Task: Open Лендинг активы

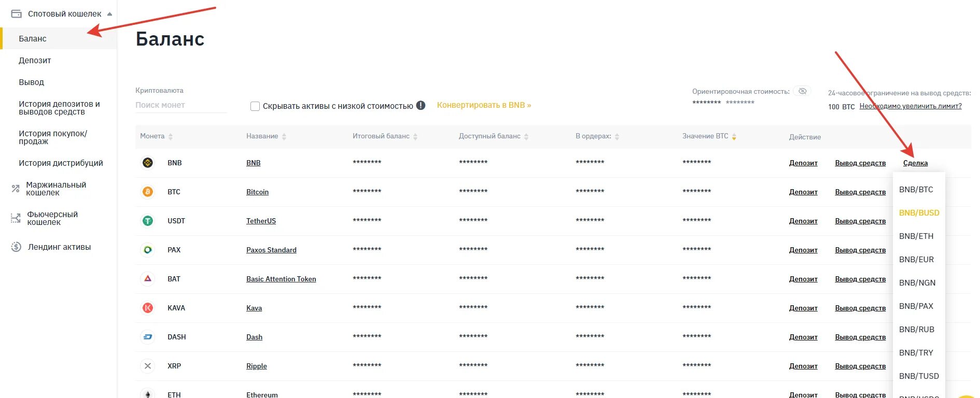Action: (x=59, y=247)
